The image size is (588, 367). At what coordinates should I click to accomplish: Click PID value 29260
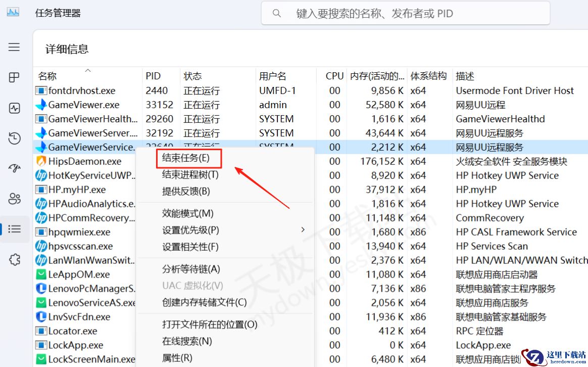tap(159, 119)
